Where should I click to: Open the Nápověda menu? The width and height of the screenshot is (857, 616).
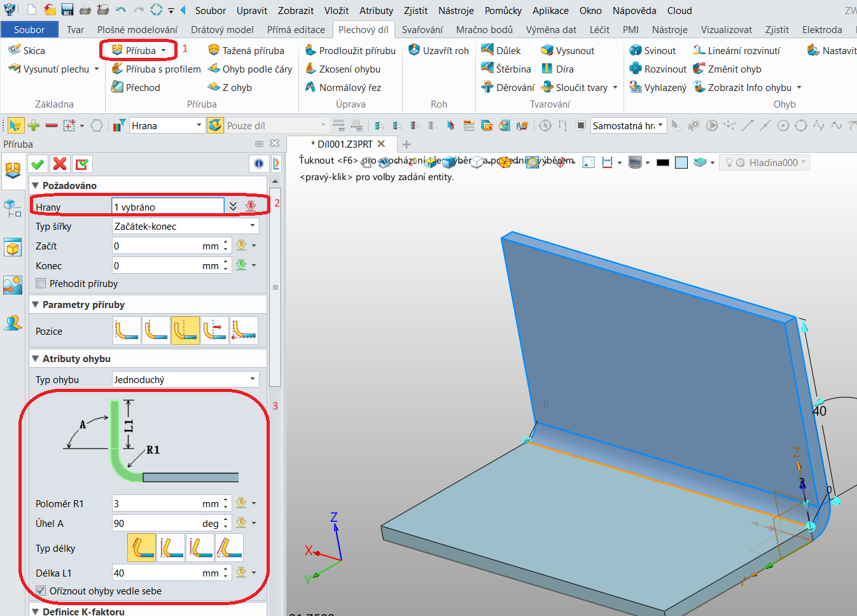pos(634,10)
